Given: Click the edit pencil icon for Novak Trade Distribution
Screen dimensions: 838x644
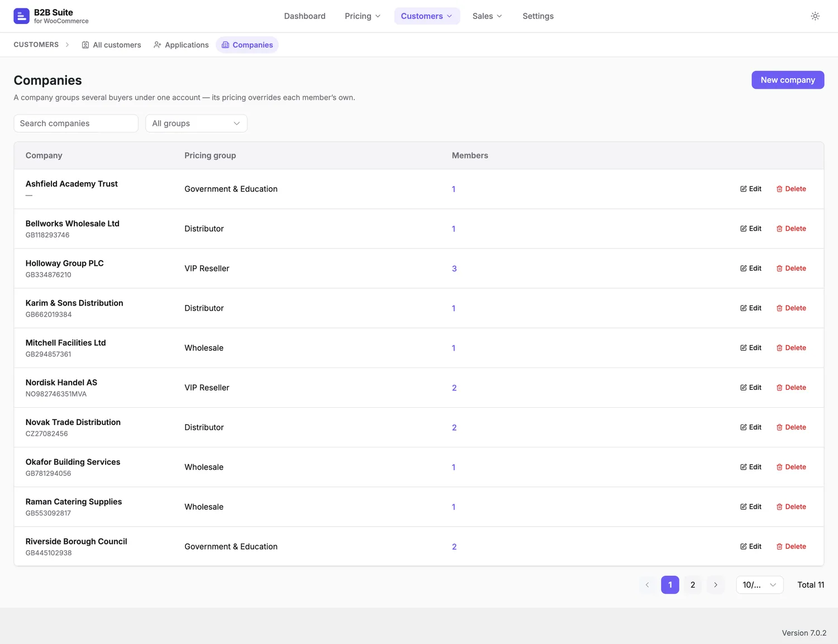Looking at the screenshot, I should (x=744, y=427).
